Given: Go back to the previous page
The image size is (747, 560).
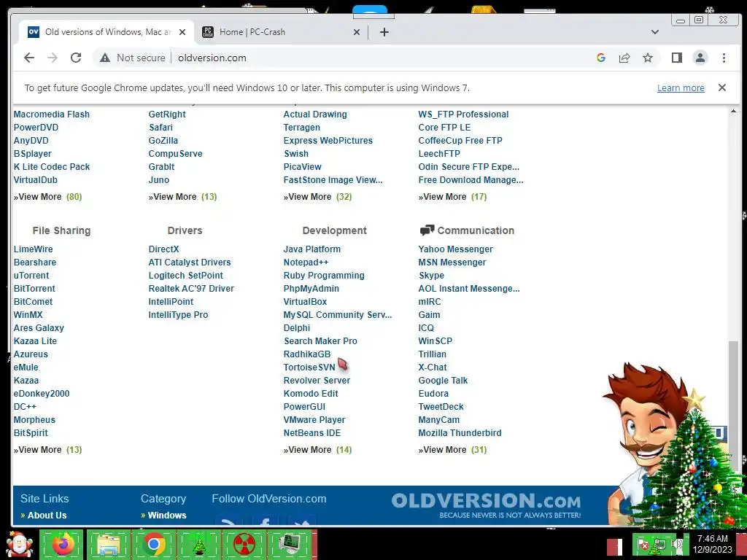Looking at the screenshot, I should [29, 58].
